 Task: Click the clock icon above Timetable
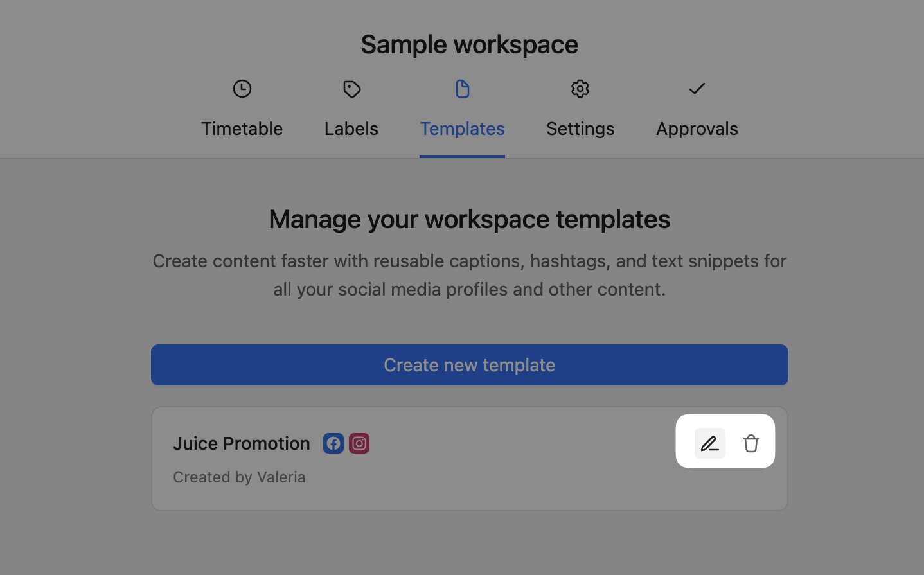click(242, 89)
